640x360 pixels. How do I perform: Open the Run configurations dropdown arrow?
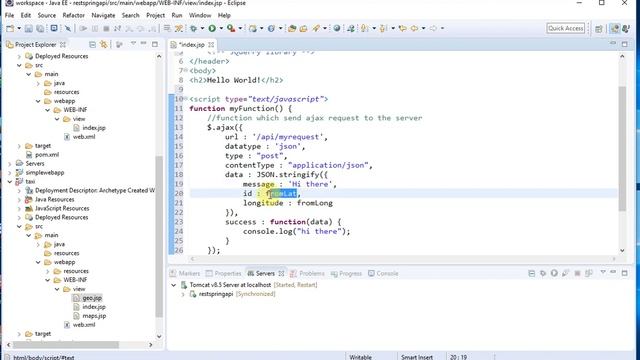[x=221, y=29]
